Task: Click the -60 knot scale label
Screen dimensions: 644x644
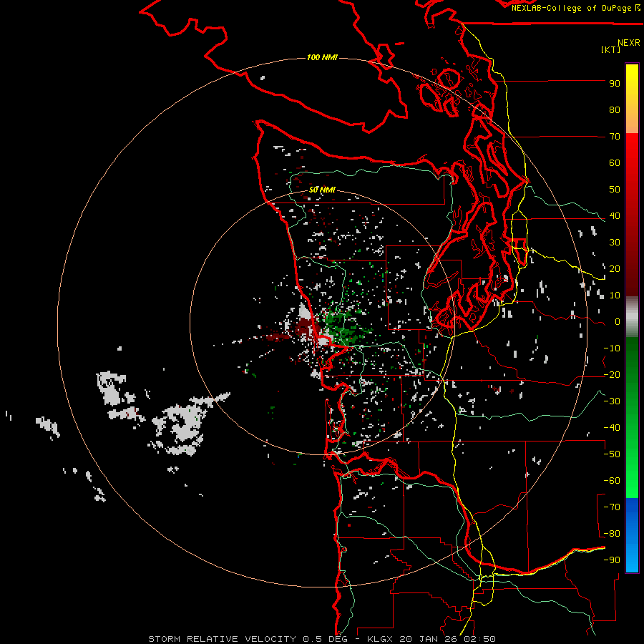Action: coord(612,481)
